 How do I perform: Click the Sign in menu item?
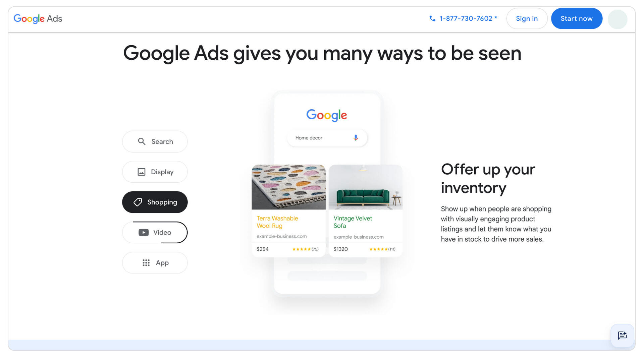click(x=527, y=18)
